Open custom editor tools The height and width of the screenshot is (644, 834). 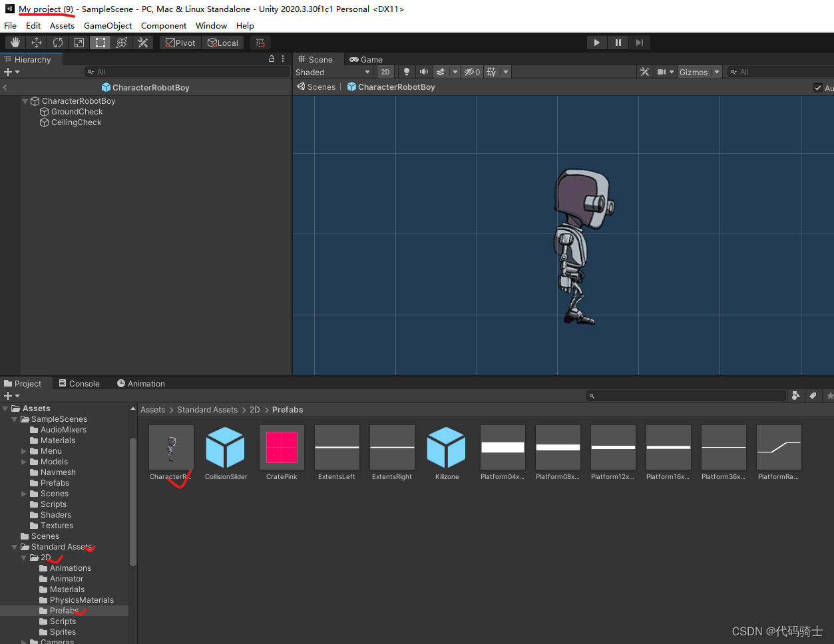(143, 43)
